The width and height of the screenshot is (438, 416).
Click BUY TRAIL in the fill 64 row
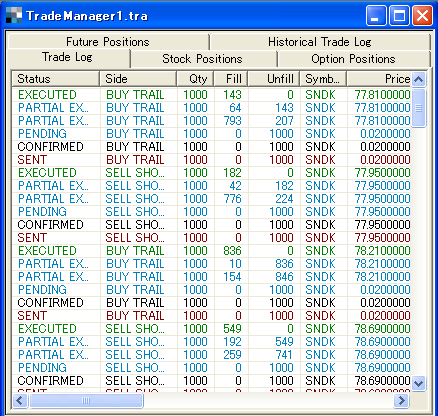coord(135,108)
